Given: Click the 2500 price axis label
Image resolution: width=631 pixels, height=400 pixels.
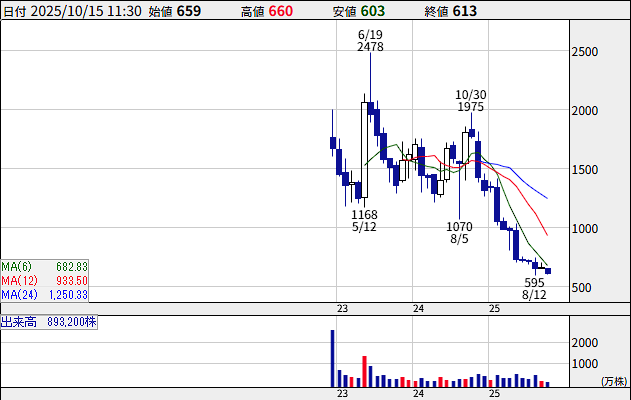Looking at the screenshot, I should 585,52.
